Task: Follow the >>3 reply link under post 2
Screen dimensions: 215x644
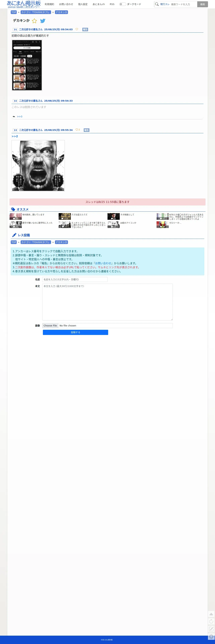Action: [20, 116]
